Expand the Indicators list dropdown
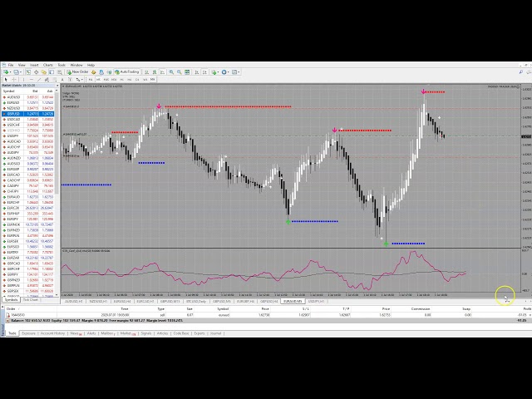The image size is (532, 399). coord(218,72)
